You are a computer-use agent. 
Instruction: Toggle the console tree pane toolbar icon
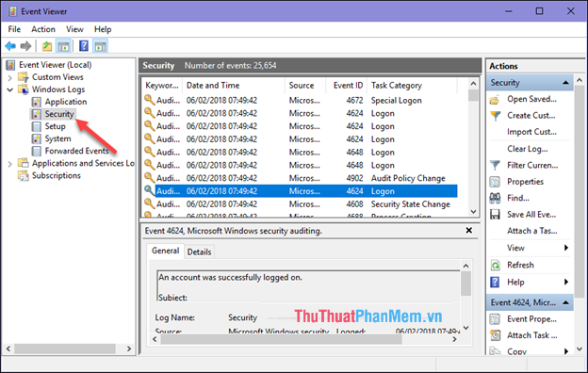click(63, 46)
